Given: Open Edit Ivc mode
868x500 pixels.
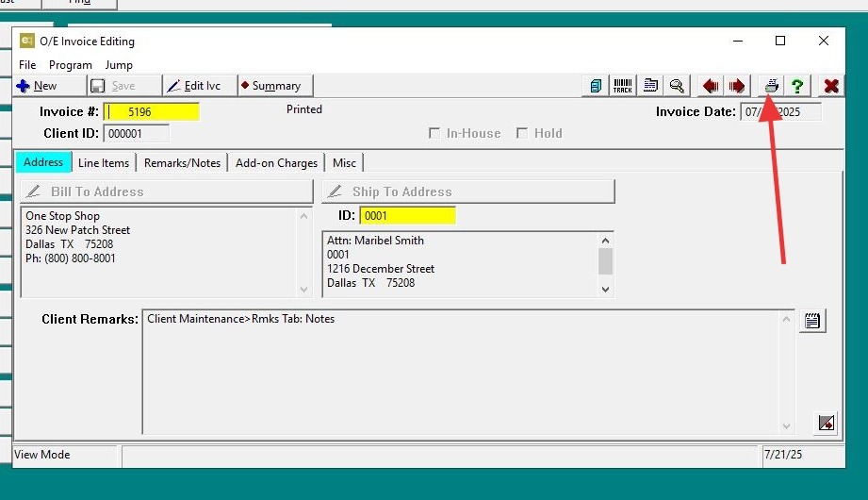Looking at the screenshot, I should (x=200, y=86).
